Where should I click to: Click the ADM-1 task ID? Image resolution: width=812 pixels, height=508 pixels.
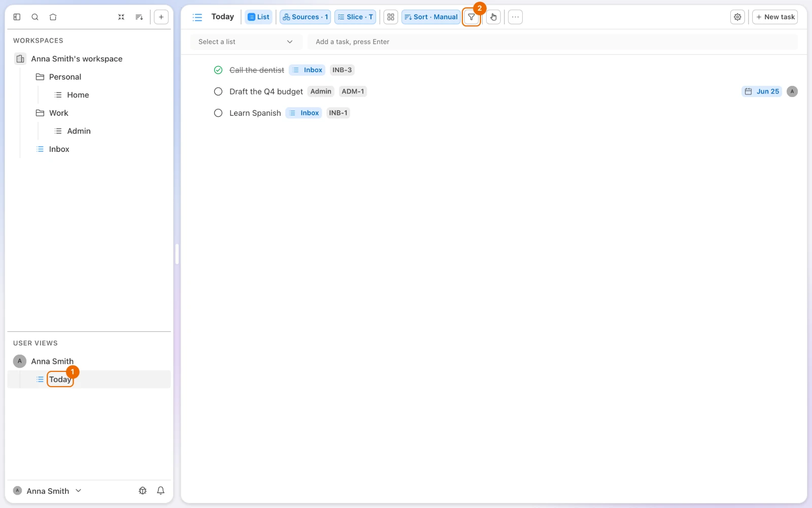pyautogui.click(x=353, y=91)
